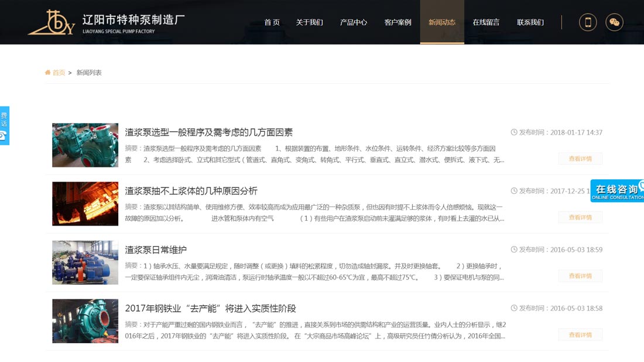This screenshot has width=644, height=362.
Task: Click the green pump thumbnail of the first article
Action: click(x=85, y=145)
